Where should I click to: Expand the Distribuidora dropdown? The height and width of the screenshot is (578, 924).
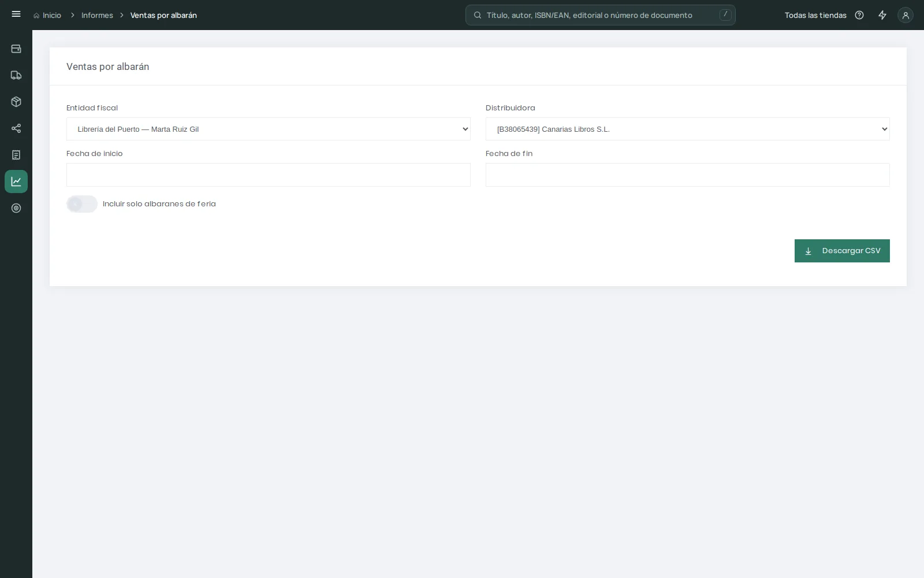coord(688,129)
